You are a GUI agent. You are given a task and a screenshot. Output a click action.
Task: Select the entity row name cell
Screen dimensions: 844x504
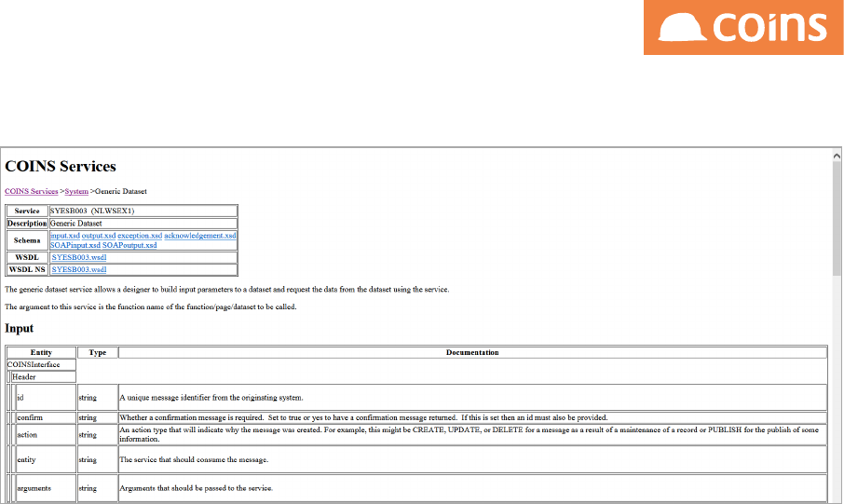[x=46, y=459]
